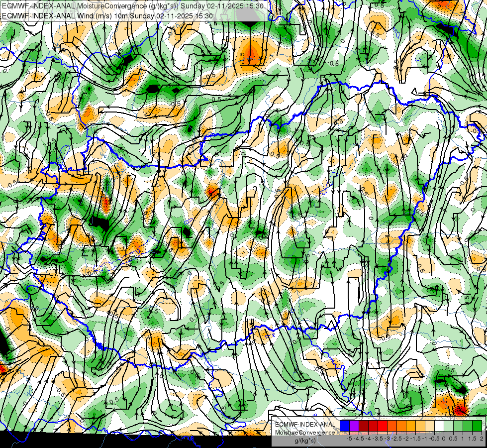
Task: Click the legend tick value '-5'
Action: pyautogui.click(x=349, y=439)
